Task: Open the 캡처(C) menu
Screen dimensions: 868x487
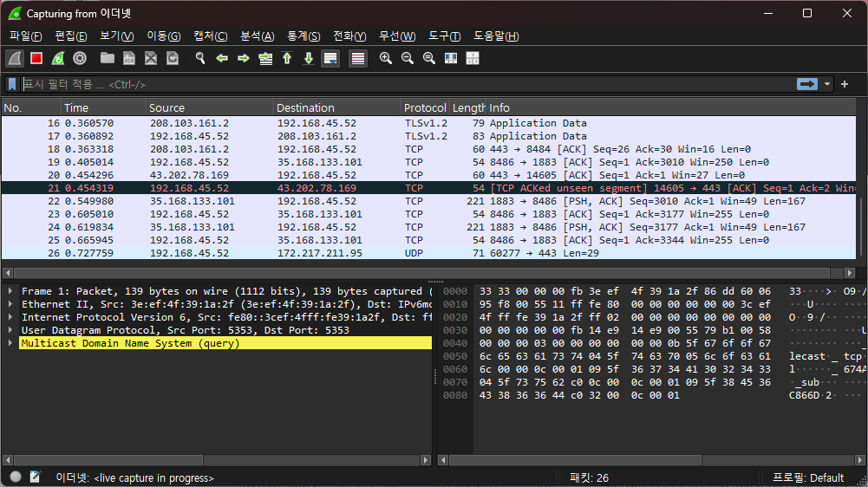Action: pyautogui.click(x=211, y=36)
